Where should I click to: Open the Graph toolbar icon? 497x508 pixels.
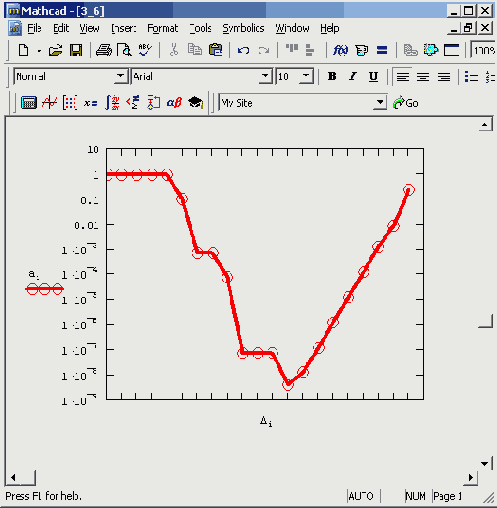[x=49, y=103]
